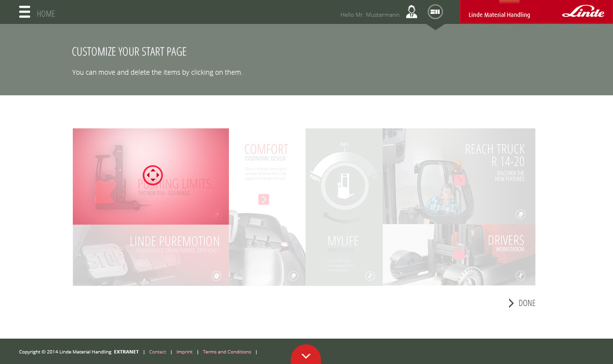This screenshot has height=364, width=613.
Task: Click the 'Customize your start page' heading
Action: click(129, 52)
